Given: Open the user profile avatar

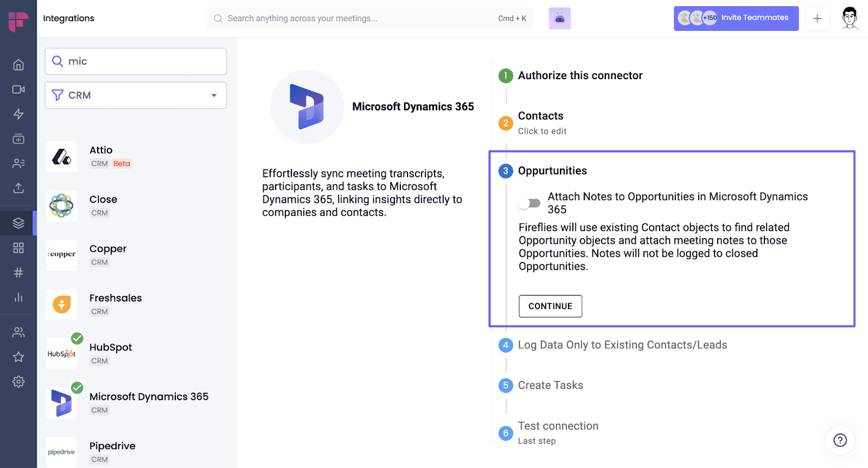Looking at the screenshot, I should coord(850,18).
